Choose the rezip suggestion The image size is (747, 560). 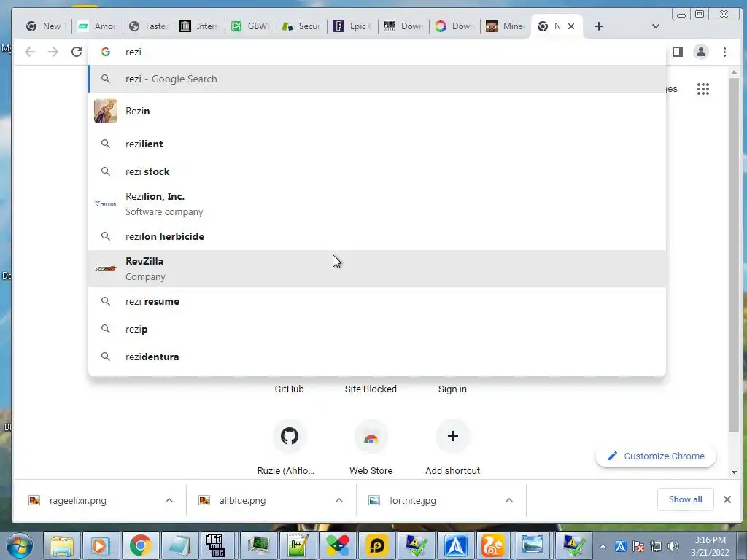pyautogui.click(x=377, y=329)
